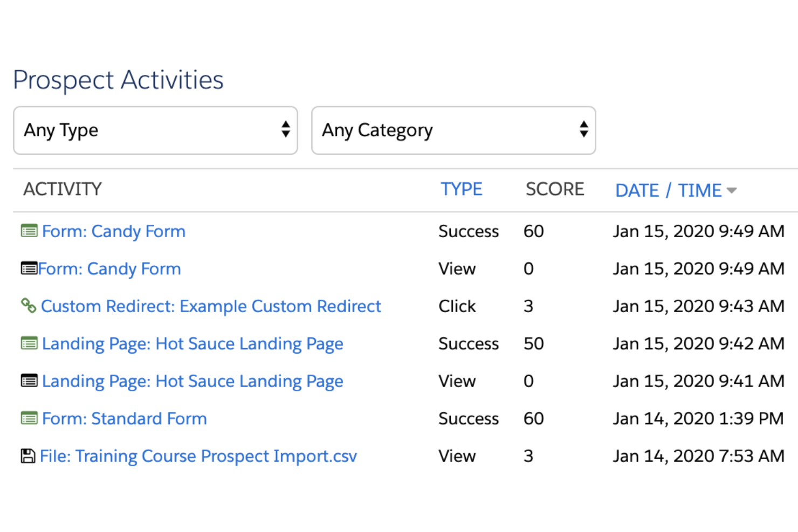Open the Any Category dropdown
Image resolution: width=798 pixels, height=532 pixels.
(x=453, y=130)
